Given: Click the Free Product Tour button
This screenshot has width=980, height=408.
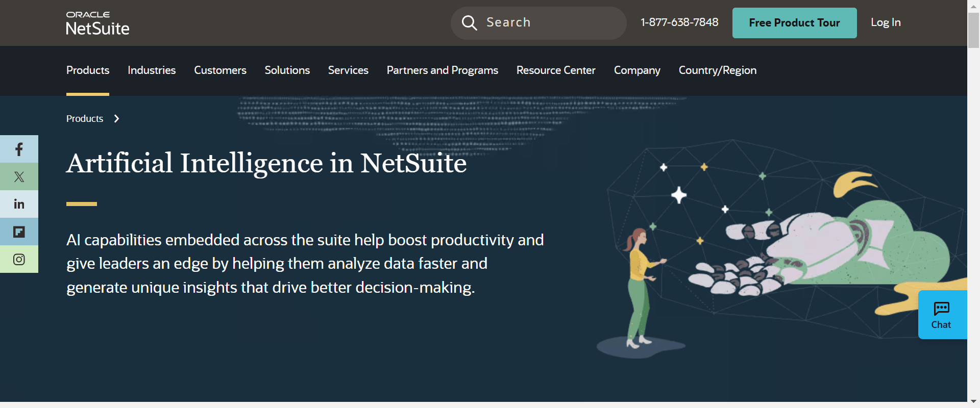Looking at the screenshot, I should pos(794,23).
